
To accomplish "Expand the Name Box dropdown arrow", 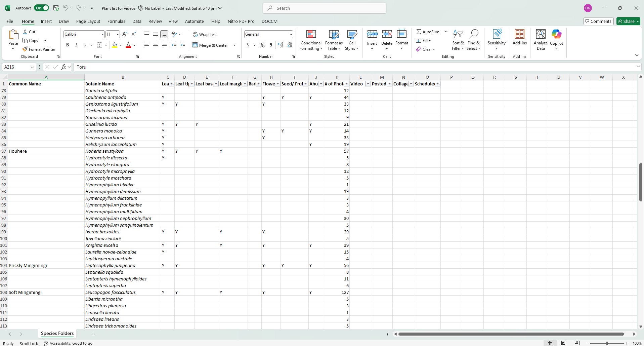I will tap(32, 67).
